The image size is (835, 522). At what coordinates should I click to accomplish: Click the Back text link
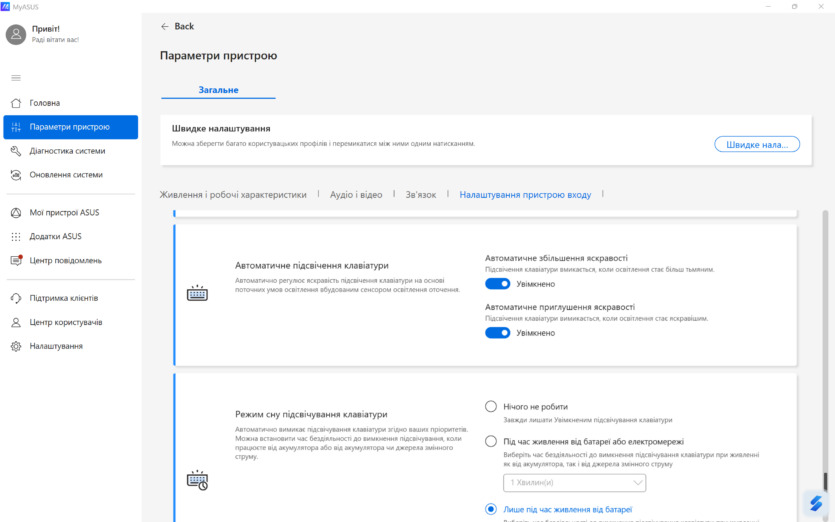(184, 26)
